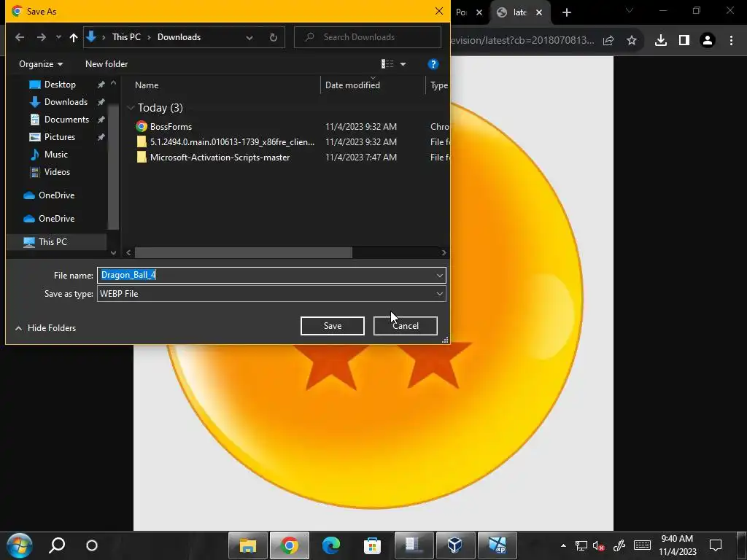The width and height of the screenshot is (747, 560).
Task: Click the file list's right scroll arrow
Action: click(444, 253)
